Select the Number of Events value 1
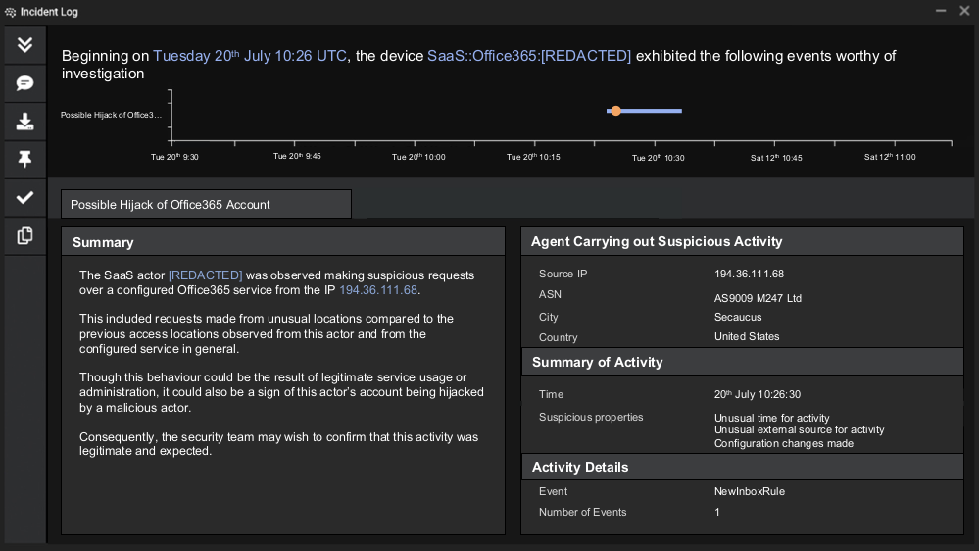Viewport: 980px width, 551px height. pyautogui.click(x=717, y=512)
